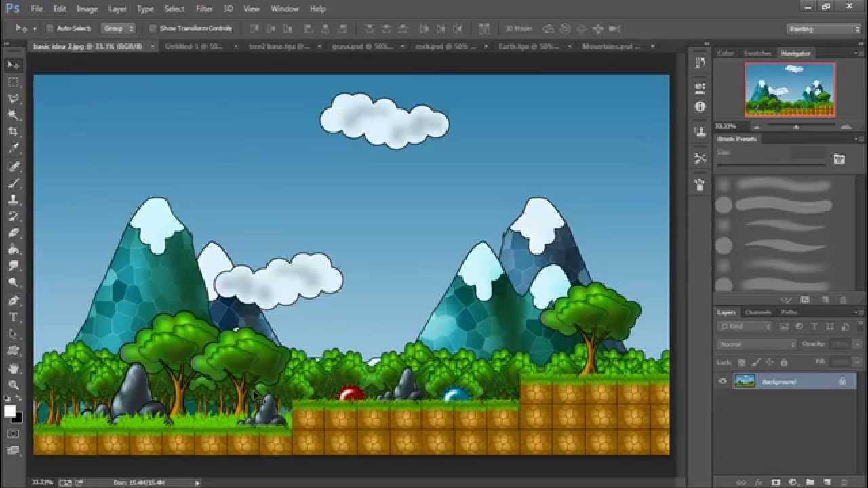Select the Brush tool
This screenshot has height=488, width=868.
click(x=14, y=183)
